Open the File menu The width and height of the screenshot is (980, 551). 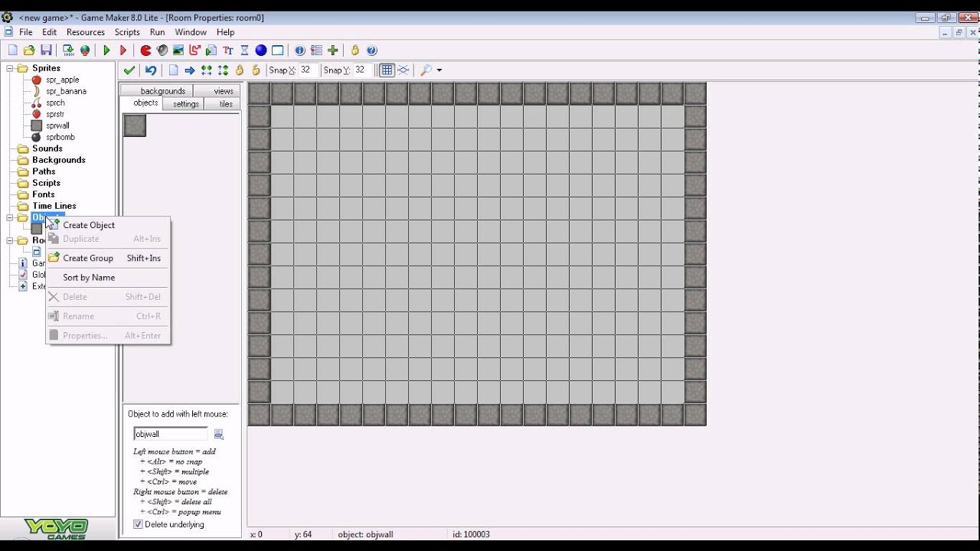26,32
